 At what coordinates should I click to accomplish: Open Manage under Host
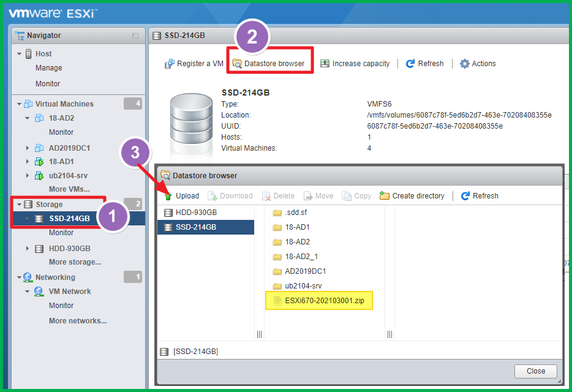(49, 68)
